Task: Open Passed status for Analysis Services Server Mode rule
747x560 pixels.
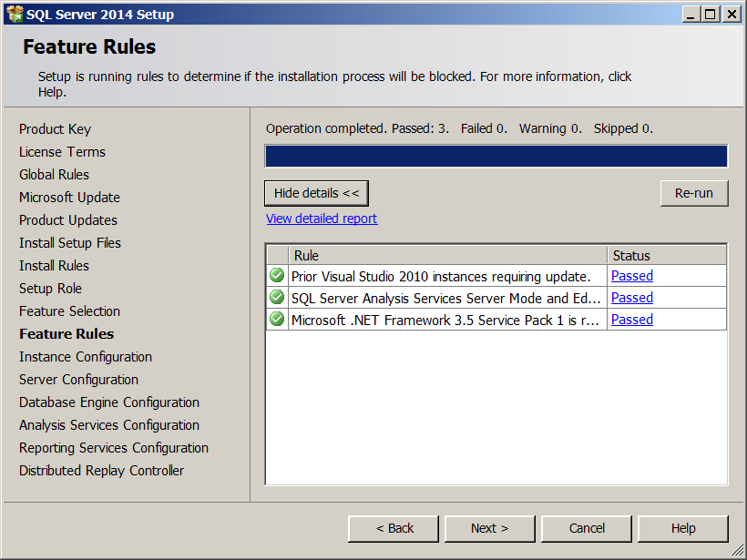Action: coord(632,298)
